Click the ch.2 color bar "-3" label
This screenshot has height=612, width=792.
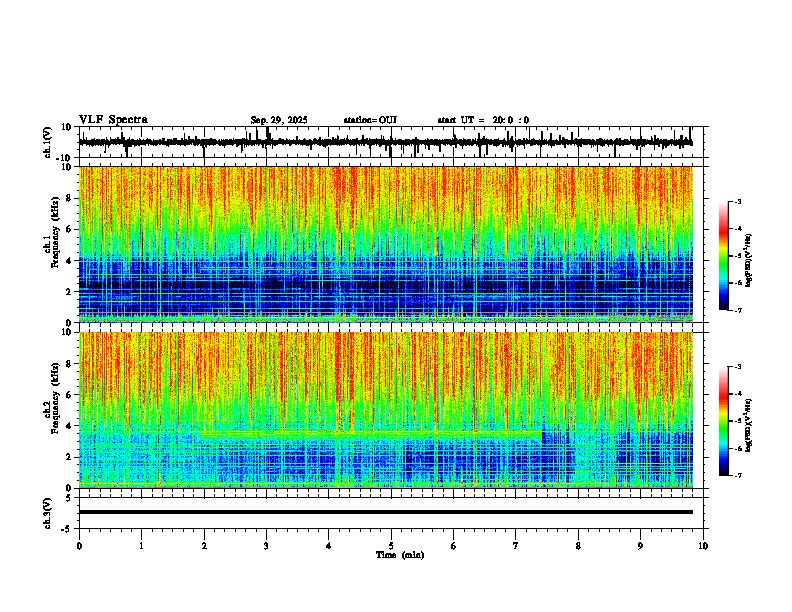[738, 367]
